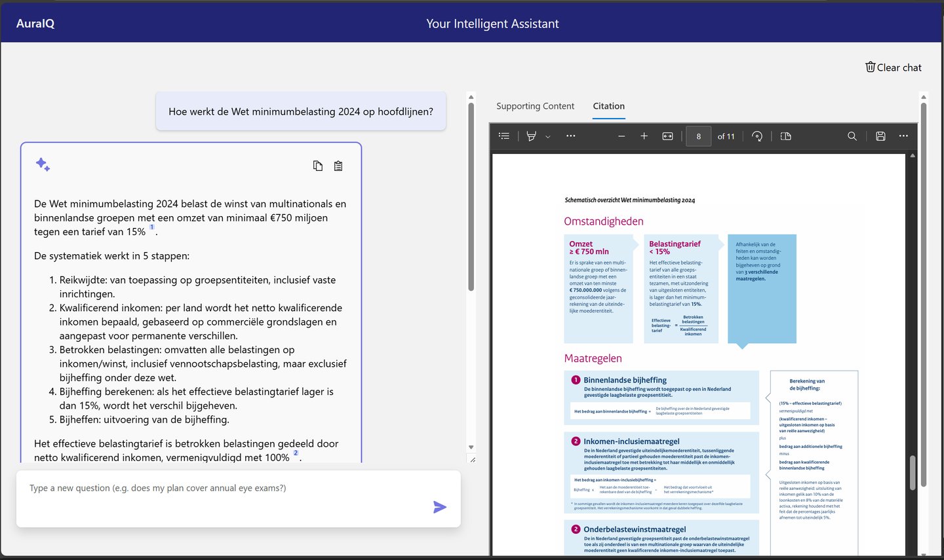Image resolution: width=944 pixels, height=560 pixels.
Task: Switch the PDF page view layout
Action: (x=786, y=136)
